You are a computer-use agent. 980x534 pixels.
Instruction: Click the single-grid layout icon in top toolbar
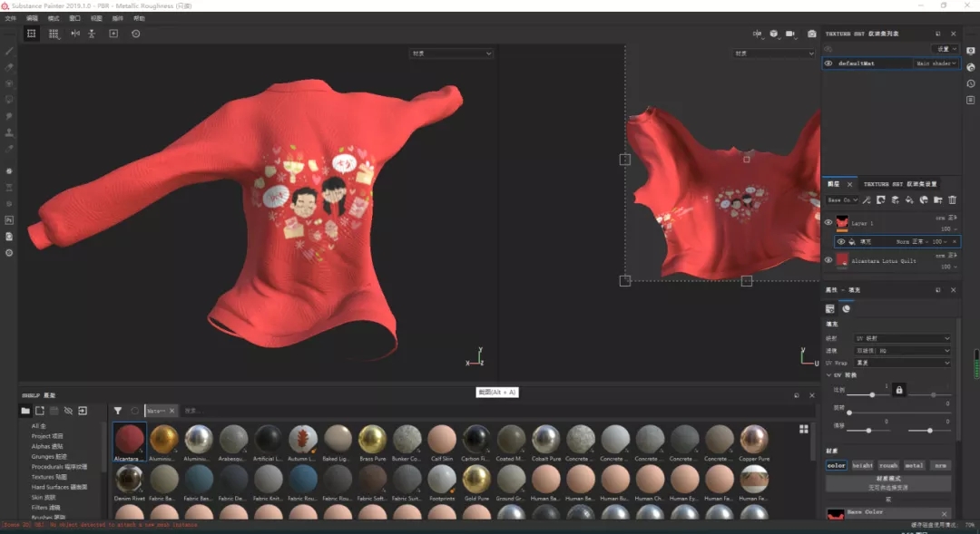pos(31,34)
